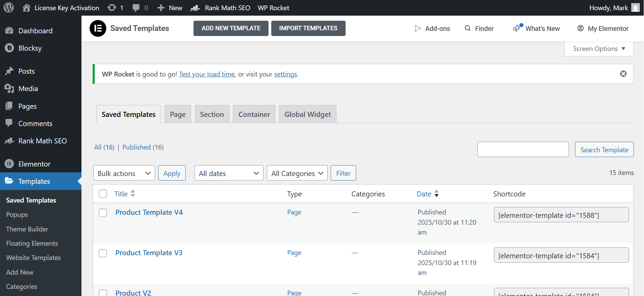This screenshot has height=296, width=644.
Task: Click the Elementor logo beside Saved Templates heading
Action: (98, 28)
